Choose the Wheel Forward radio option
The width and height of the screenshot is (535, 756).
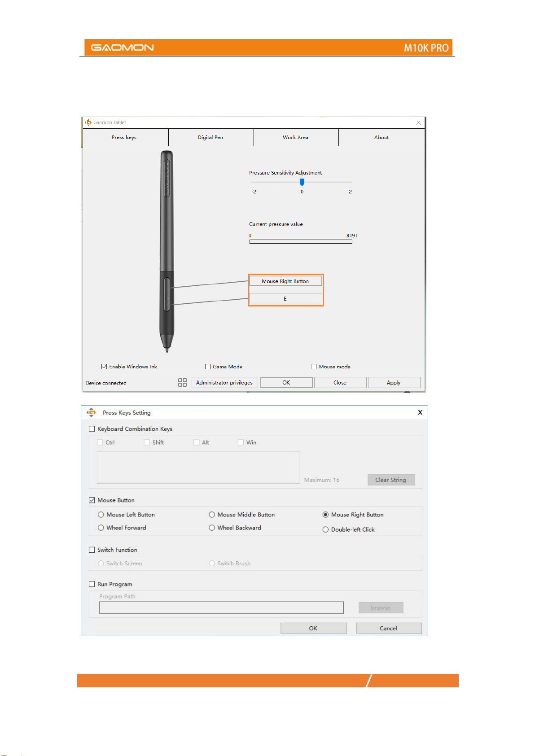coord(101,528)
